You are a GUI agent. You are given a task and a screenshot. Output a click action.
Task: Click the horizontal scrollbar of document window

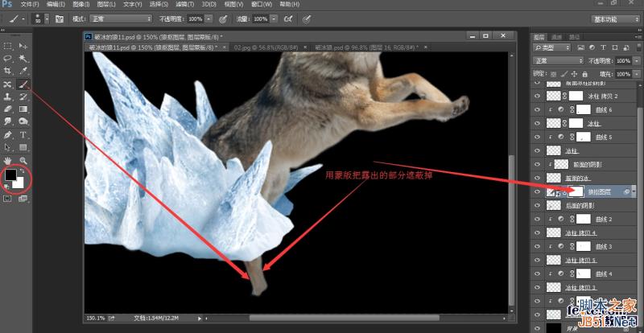(x=345, y=318)
